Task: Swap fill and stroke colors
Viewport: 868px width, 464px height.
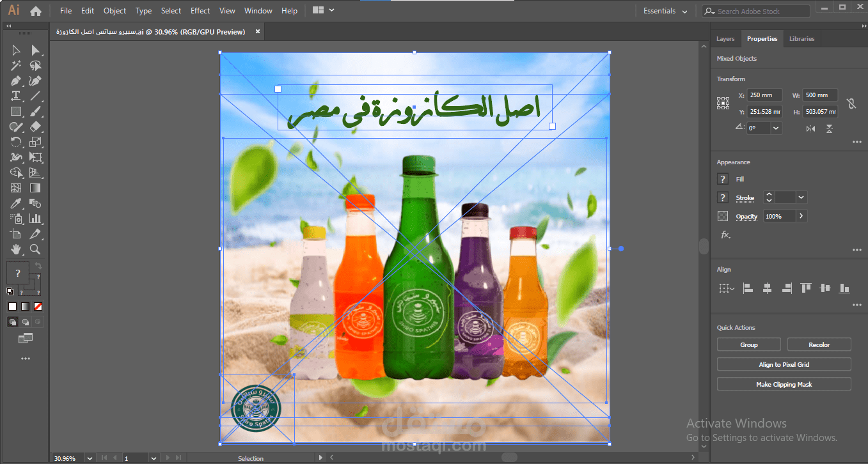Action: point(38,265)
